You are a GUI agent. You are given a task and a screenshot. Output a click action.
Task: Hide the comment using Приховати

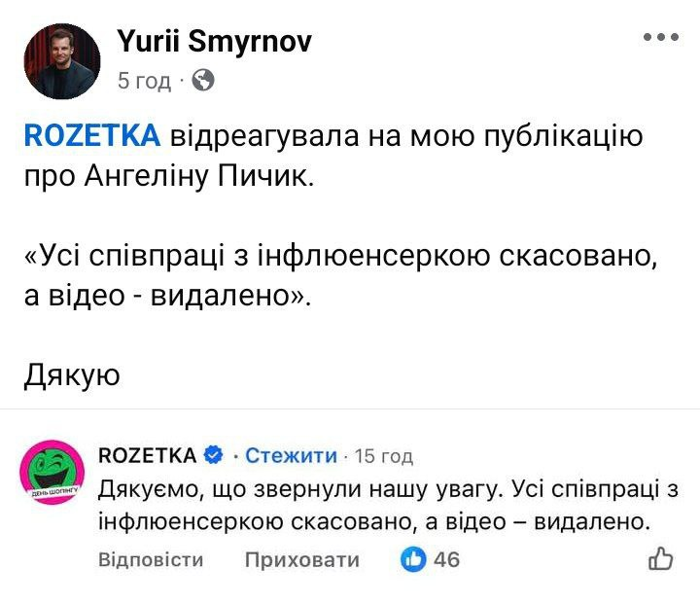coord(301,559)
